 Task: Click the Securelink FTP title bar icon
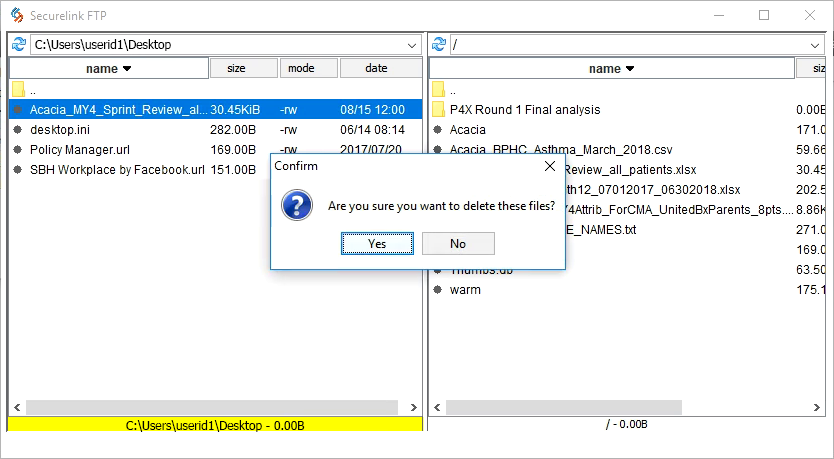coord(16,14)
